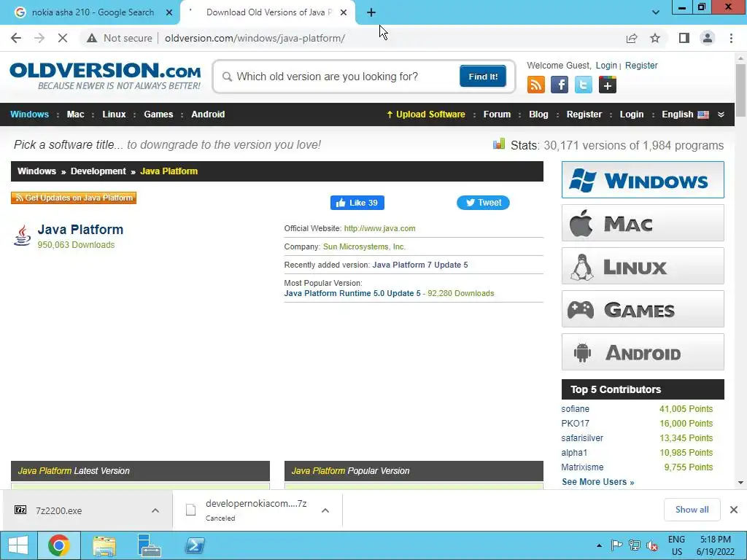Click the volume muted tray icon

(652, 545)
